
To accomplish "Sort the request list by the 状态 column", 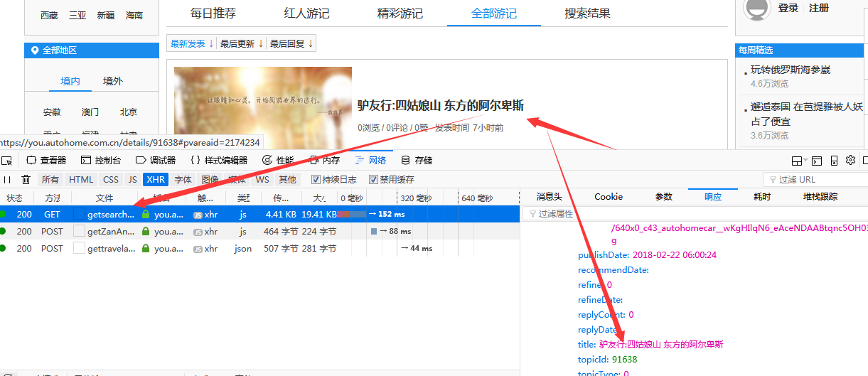I will coord(14,198).
